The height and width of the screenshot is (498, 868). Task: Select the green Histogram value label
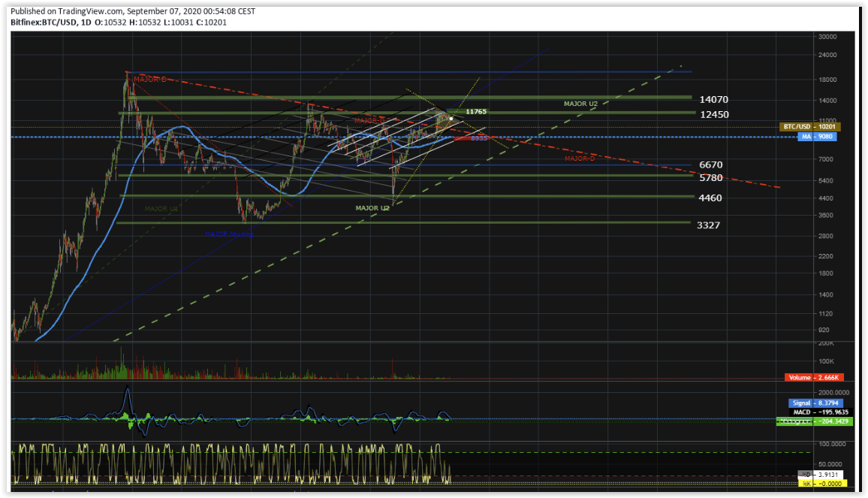point(814,422)
